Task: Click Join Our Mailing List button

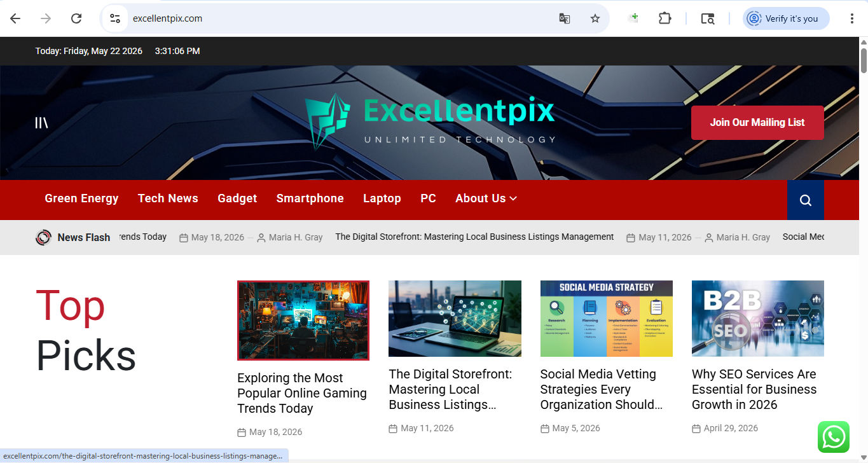Action: [x=757, y=123]
